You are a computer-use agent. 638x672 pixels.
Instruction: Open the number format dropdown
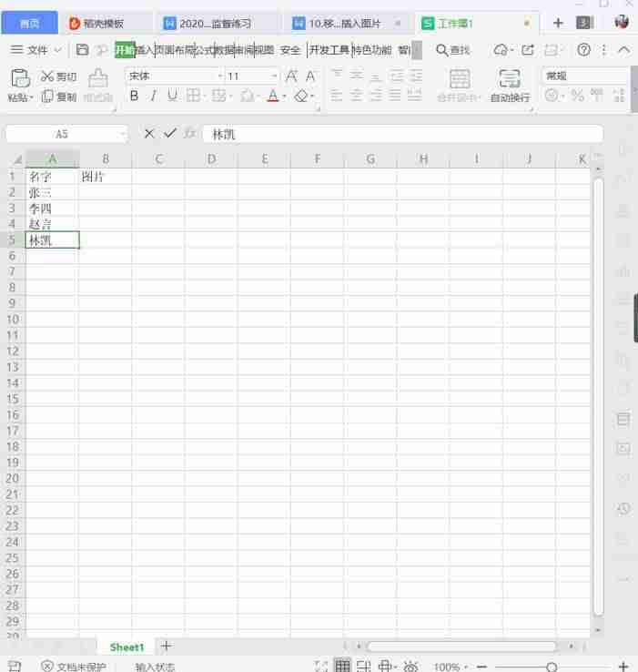585,76
